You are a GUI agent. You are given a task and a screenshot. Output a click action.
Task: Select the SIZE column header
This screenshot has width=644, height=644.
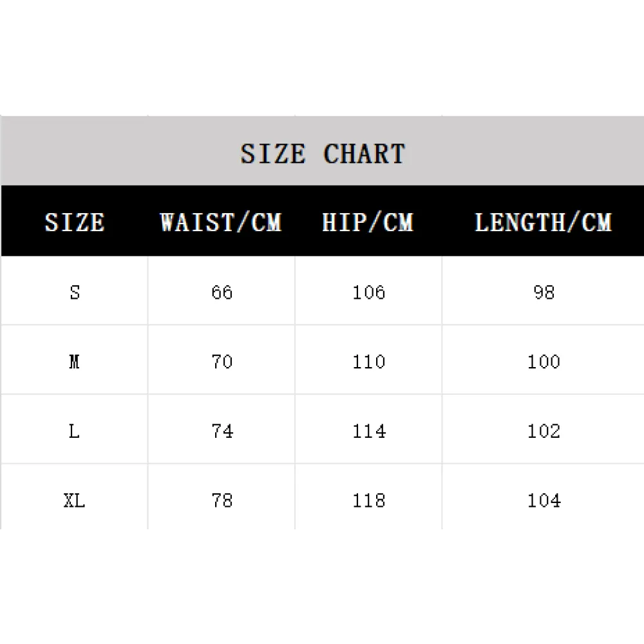(x=74, y=222)
